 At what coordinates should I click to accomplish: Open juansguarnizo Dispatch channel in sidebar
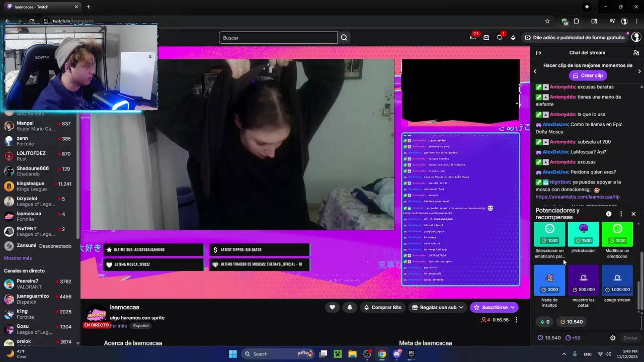point(39,299)
